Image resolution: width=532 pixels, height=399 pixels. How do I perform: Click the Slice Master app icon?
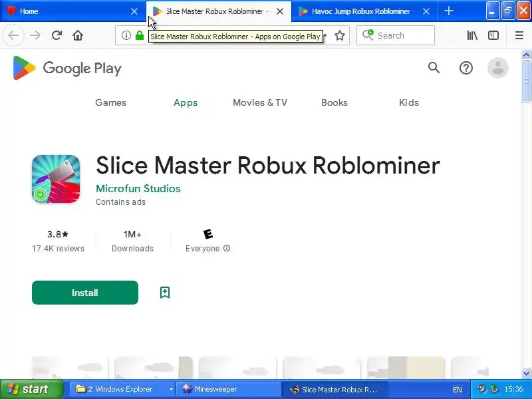tap(56, 179)
